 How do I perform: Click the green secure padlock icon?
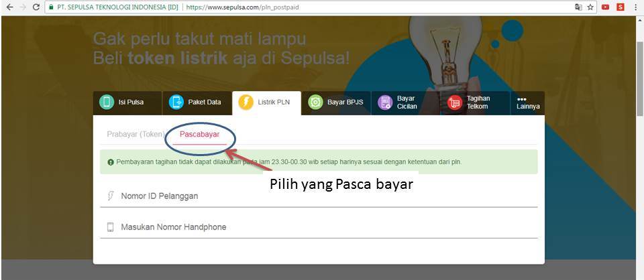click(51, 7)
